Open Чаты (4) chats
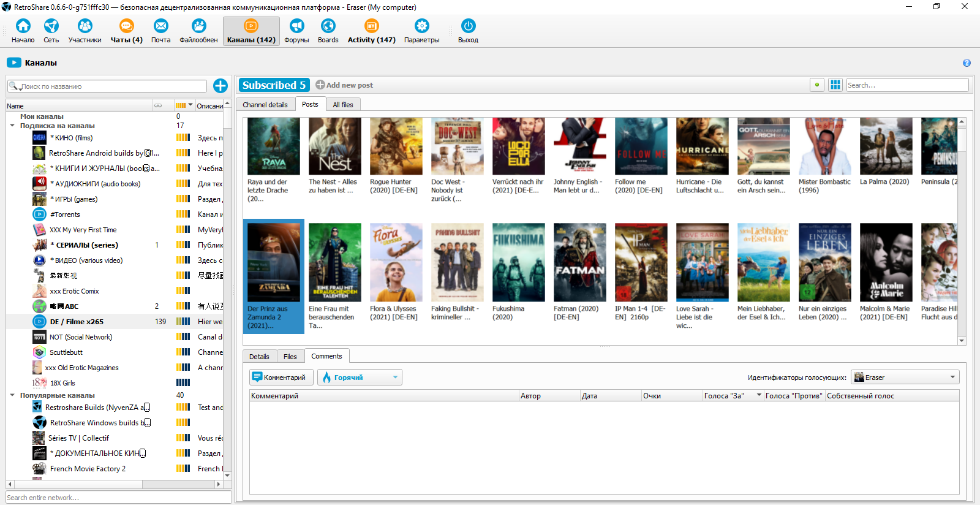The height and width of the screenshot is (505, 980). (126, 31)
